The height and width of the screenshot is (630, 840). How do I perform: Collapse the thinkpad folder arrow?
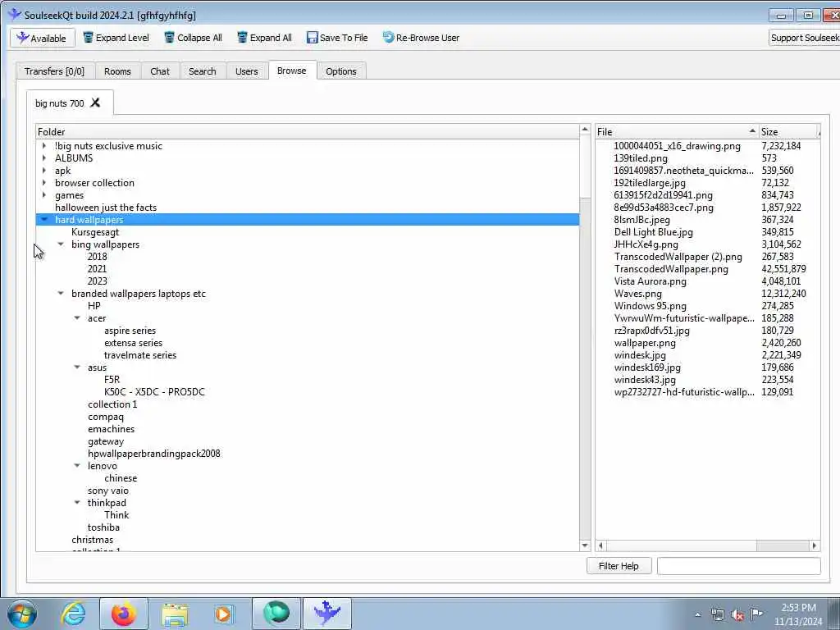77,503
